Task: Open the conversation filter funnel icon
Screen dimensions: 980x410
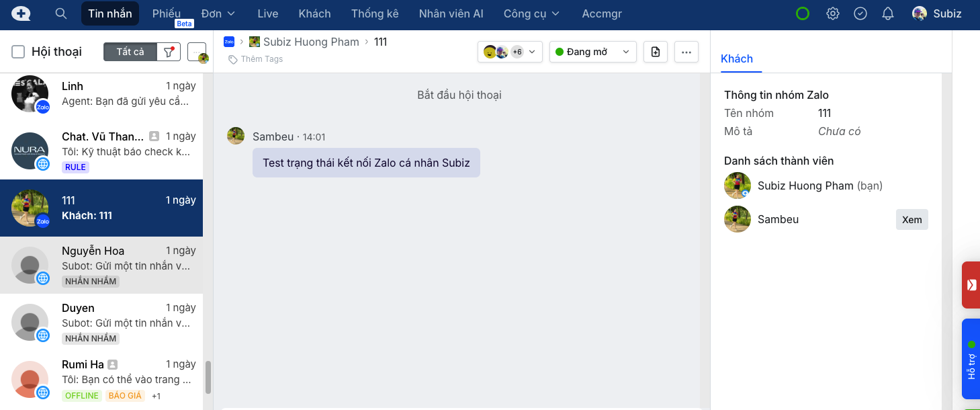Action: 169,52
